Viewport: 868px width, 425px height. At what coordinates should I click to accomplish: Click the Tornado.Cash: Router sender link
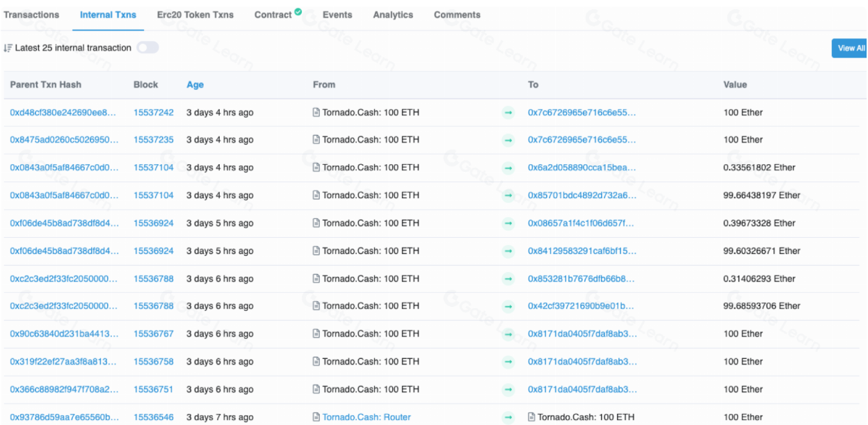pos(367,417)
